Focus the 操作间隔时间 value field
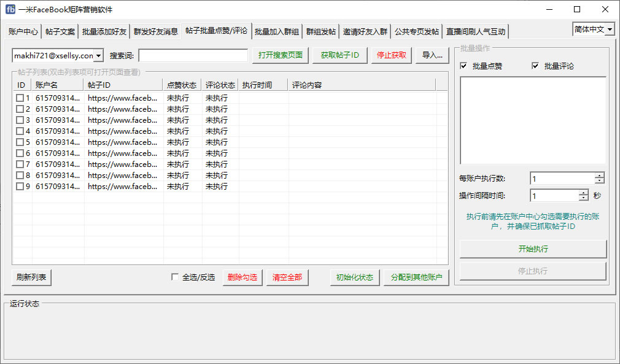Viewport: 620px width, 364px height. pos(554,196)
